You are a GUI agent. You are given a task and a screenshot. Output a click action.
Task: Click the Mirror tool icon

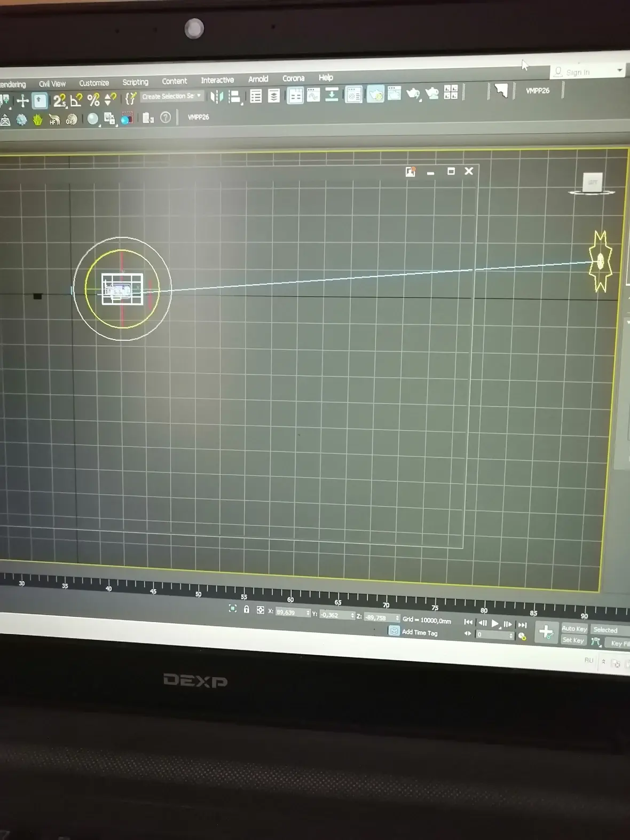pyautogui.click(x=216, y=97)
